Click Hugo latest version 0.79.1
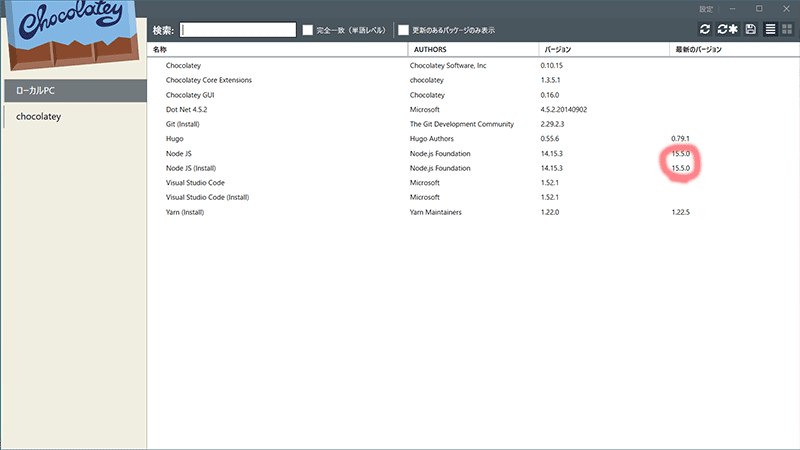 (680, 139)
